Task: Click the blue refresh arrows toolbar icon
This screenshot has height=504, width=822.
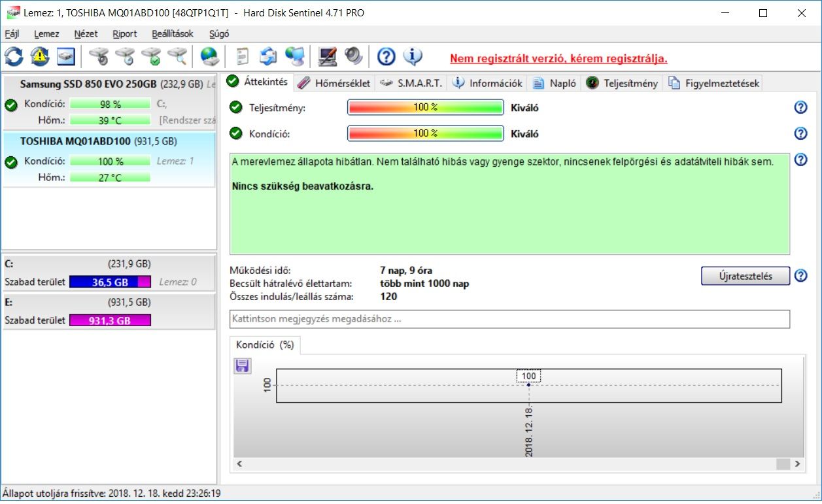Action: (x=14, y=57)
